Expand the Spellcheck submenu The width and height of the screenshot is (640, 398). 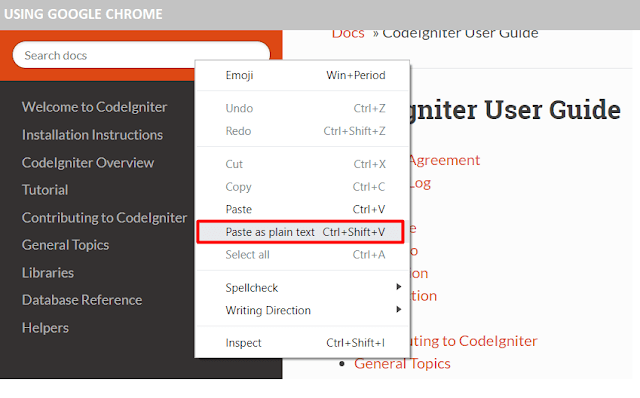click(302, 288)
